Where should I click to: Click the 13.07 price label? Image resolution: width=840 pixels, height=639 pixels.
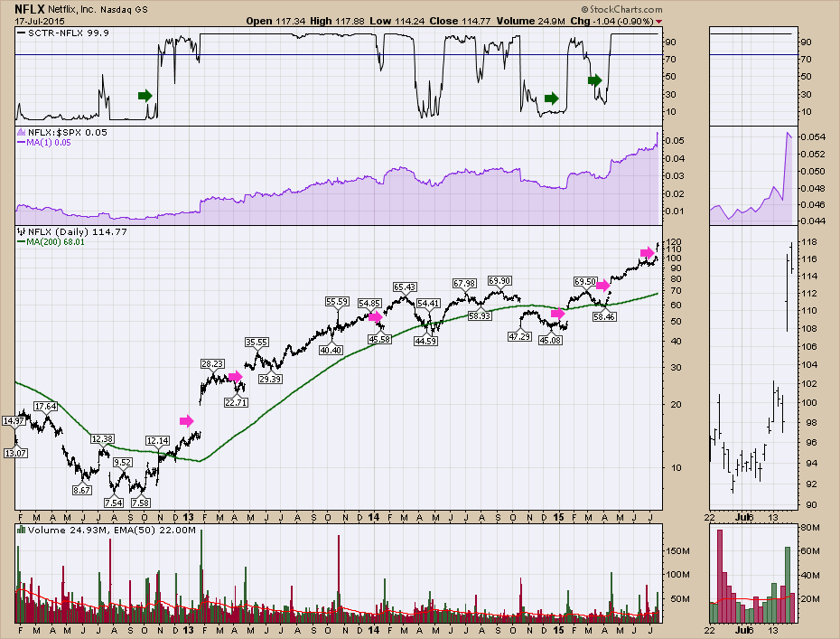[x=15, y=453]
